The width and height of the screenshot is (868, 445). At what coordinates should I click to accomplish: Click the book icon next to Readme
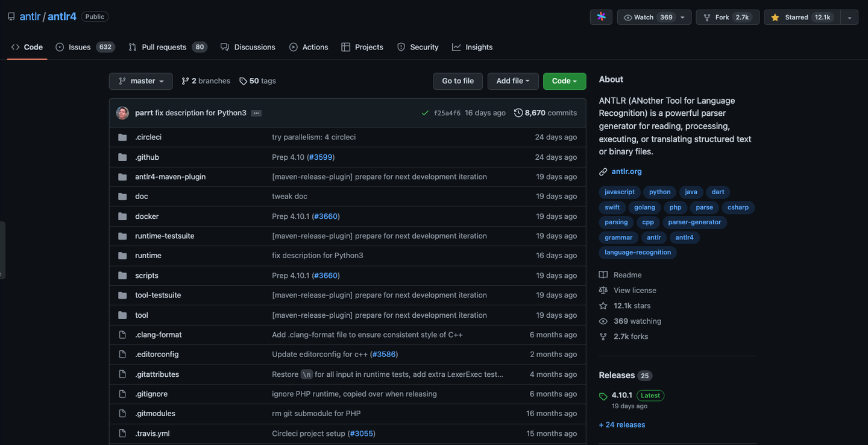tap(603, 274)
